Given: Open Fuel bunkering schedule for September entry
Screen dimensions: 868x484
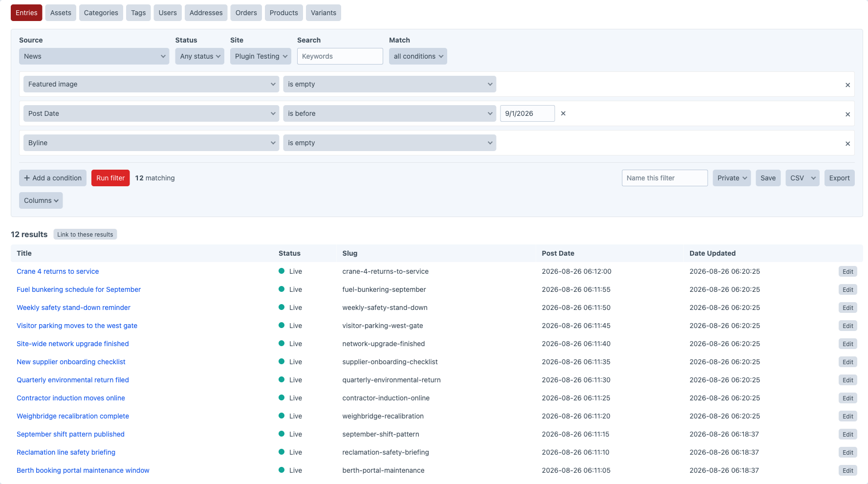Looking at the screenshot, I should click(x=79, y=289).
